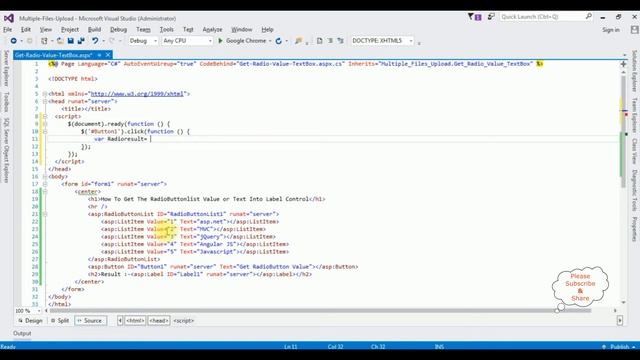This screenshot has height=360, width=640.
Task: Select the <html> tag navigator button
Action: click(135, 321)
